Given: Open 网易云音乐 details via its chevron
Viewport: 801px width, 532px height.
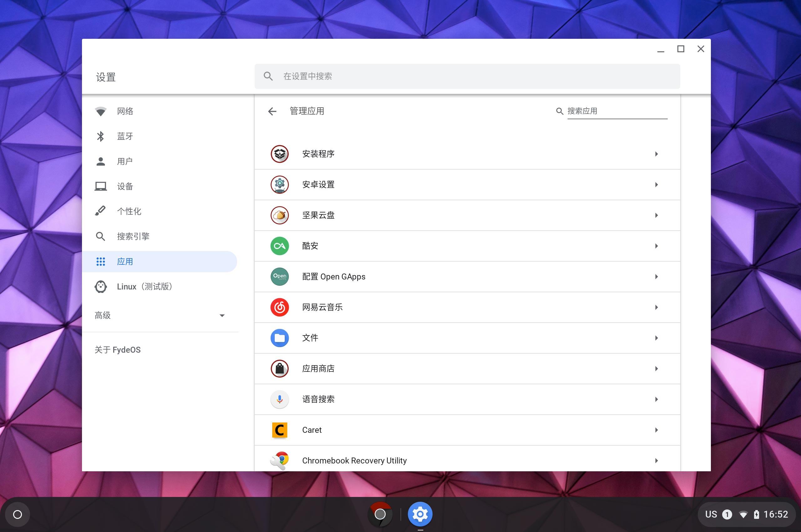Looking at the screenshot, I should click(x=657, y=307).
